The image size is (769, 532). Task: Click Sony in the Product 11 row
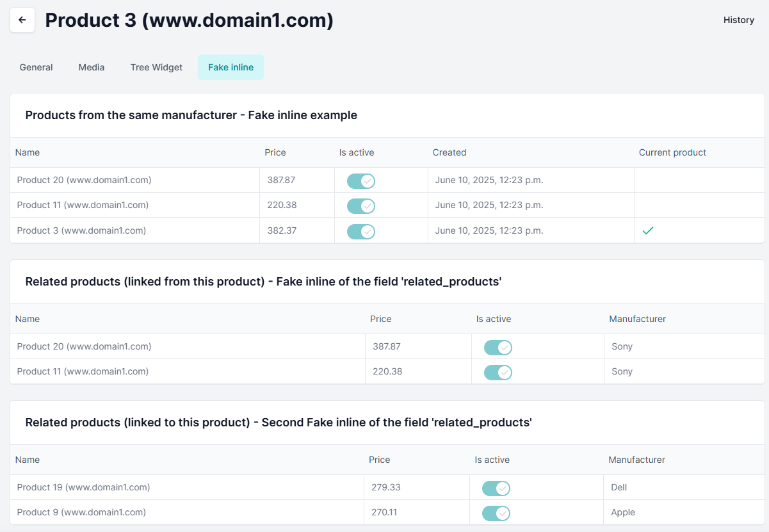[x=622, y=371]
